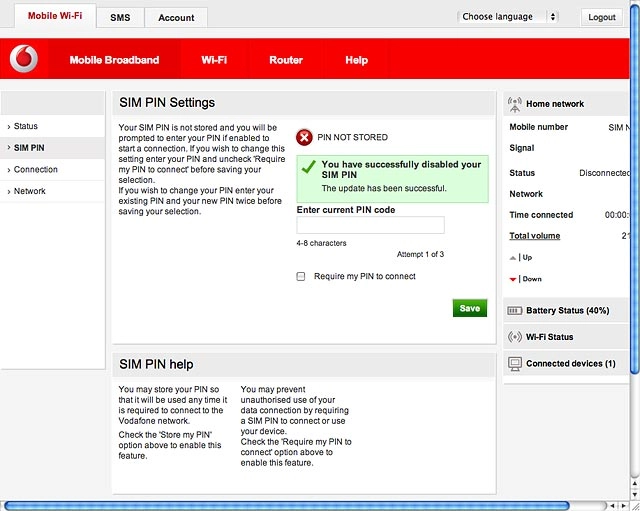Click the 'SIM PIN help' heading
Image resolution: width=640 pixels, height=511 pixels.
pos(156,364)
